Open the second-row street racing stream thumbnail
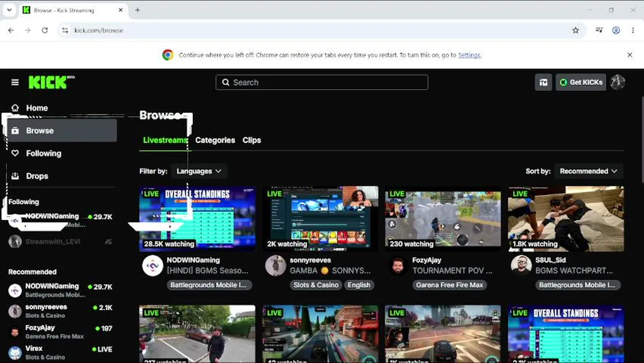 point(320,334)
